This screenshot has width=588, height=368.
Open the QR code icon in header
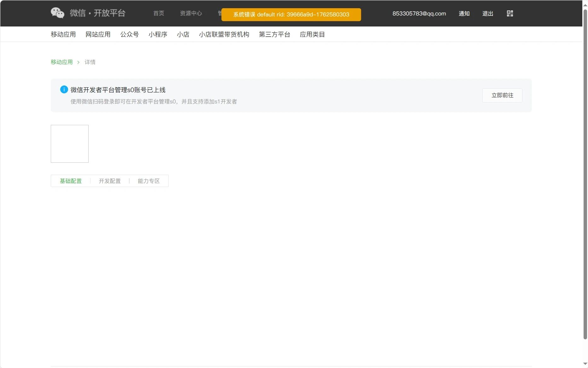(510, 14)
